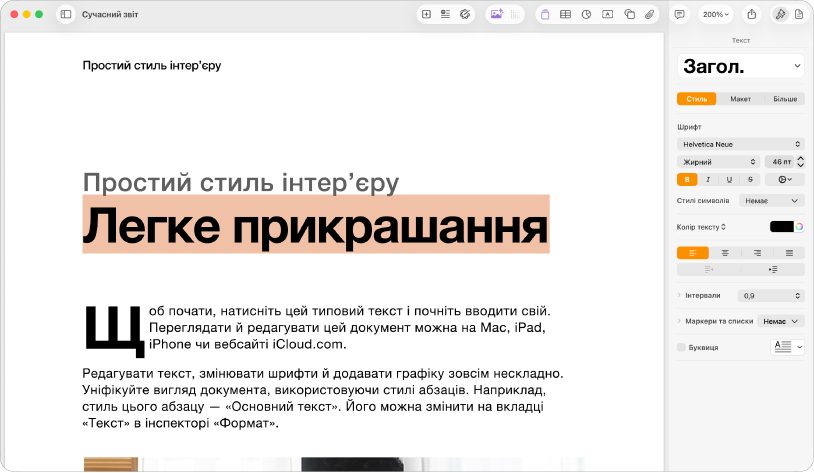
Task: Center align the text
Action: coord(725,253)
